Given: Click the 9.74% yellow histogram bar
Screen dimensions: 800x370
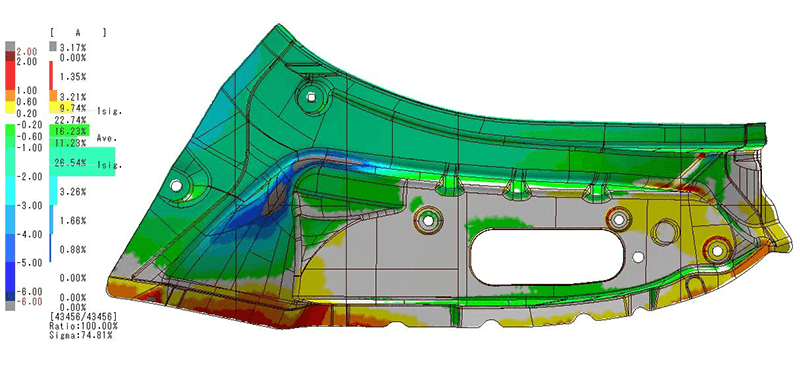Looking at the screenshot, I should pos(62,107).
